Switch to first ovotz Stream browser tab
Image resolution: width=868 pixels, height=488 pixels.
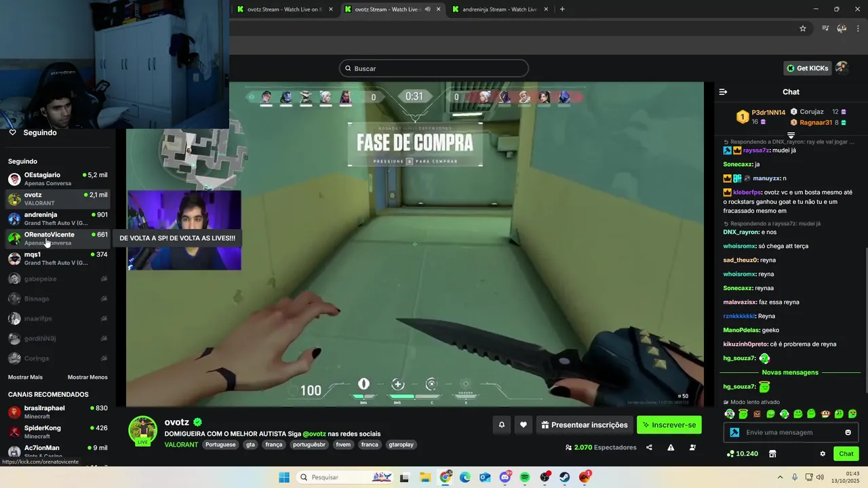283,9
